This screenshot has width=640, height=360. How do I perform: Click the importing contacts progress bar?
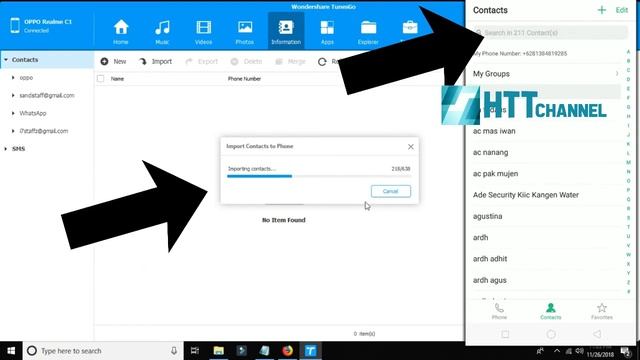coord(318,176)
